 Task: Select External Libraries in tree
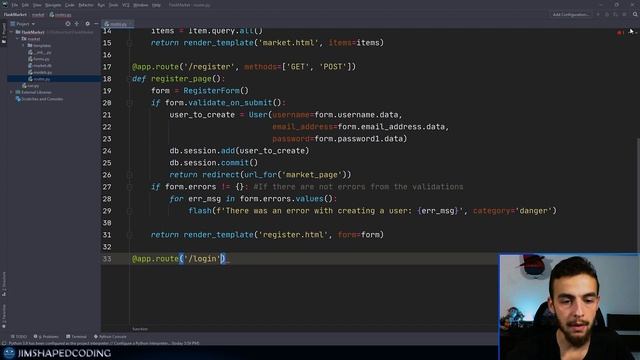tap(34, 92)
